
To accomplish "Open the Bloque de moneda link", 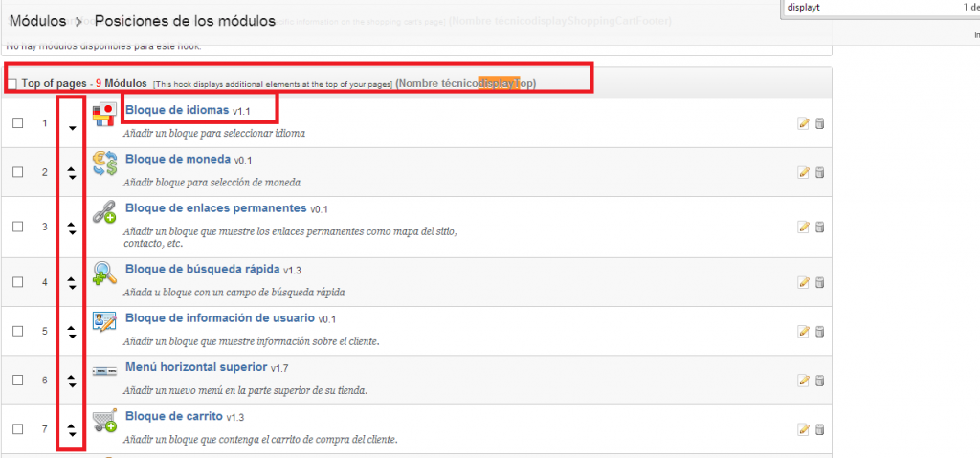I will 178,159.
